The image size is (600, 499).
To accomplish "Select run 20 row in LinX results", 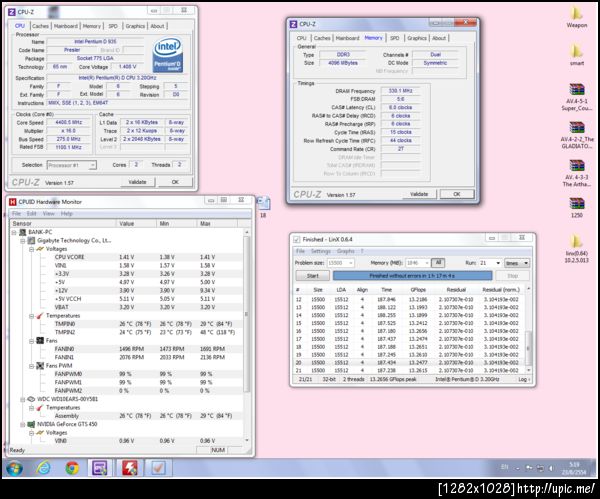I will [x=410, y=363].
